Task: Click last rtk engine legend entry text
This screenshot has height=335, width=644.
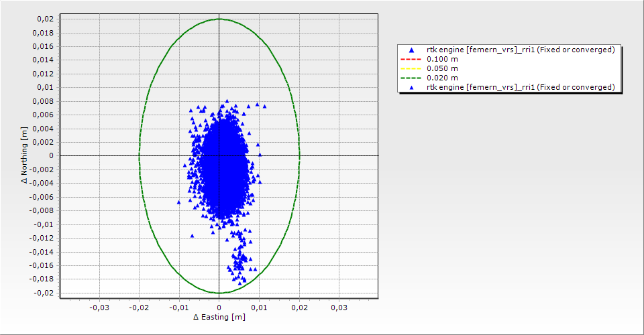Action: [521, 87]
